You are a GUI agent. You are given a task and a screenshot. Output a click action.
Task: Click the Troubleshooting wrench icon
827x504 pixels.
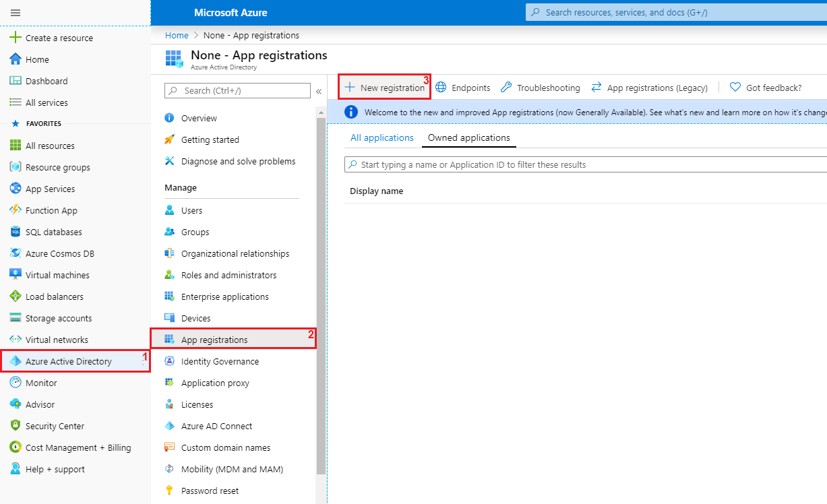coord(506,88)
